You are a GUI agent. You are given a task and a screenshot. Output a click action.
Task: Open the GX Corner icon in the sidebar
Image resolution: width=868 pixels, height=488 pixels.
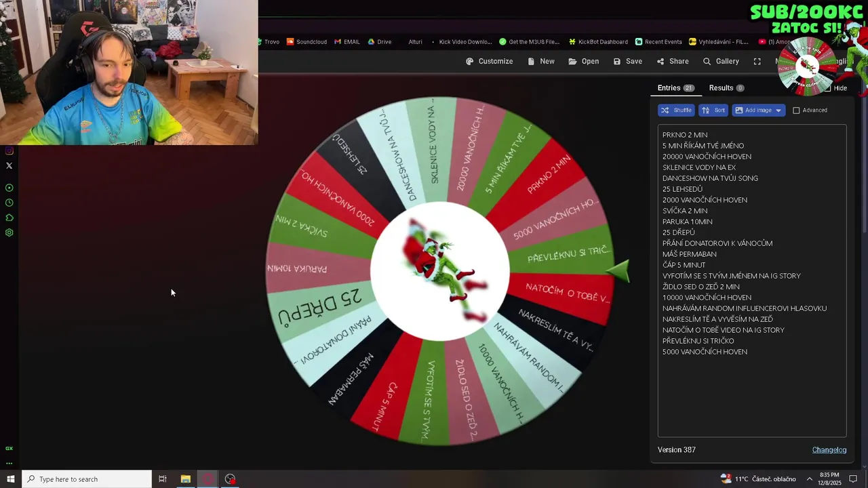pos(9,448)
